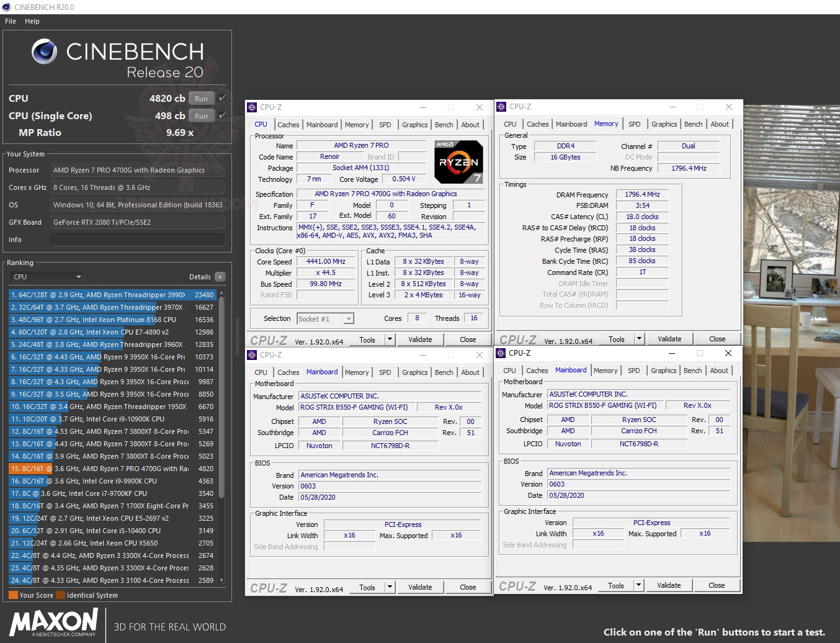Screen dimensions: 840x643
Task: Click the arrow icon next to Details
Action: pos(220,277)
